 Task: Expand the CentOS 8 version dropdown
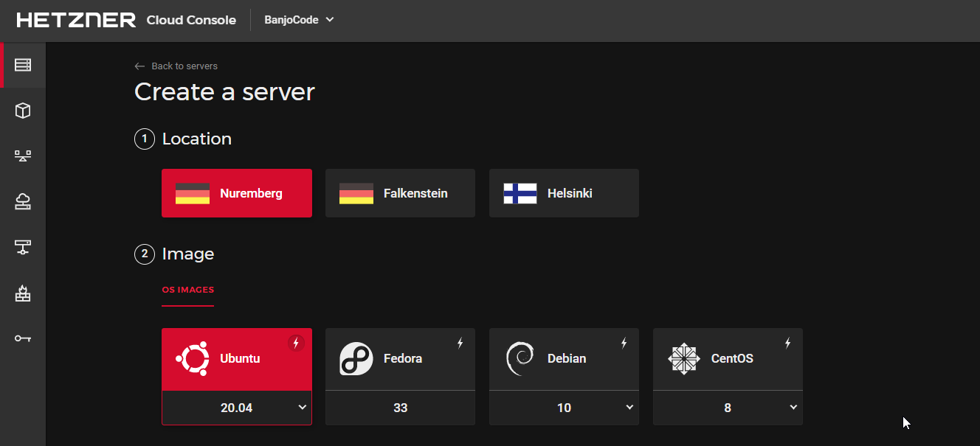(728, 408)
